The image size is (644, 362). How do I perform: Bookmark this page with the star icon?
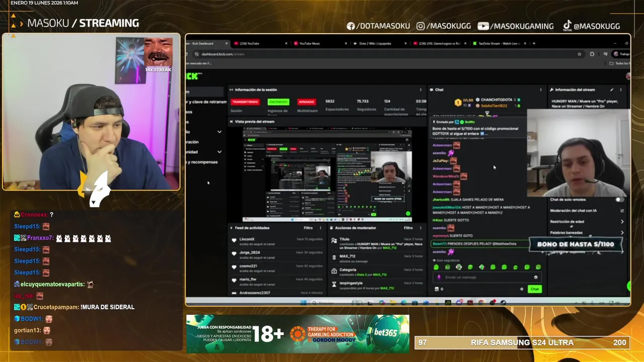(580, 54)
